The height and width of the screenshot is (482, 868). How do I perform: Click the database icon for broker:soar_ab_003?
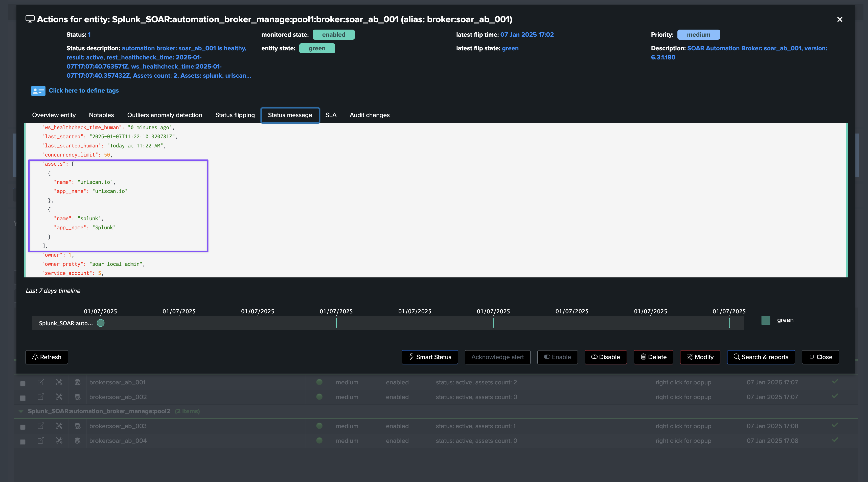[x=78, y=426]
